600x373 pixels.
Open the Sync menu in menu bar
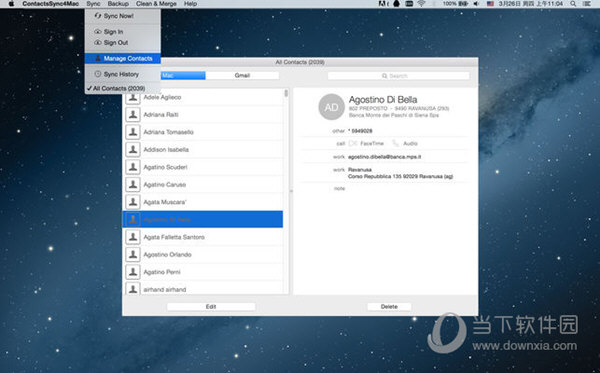(93, 4)
